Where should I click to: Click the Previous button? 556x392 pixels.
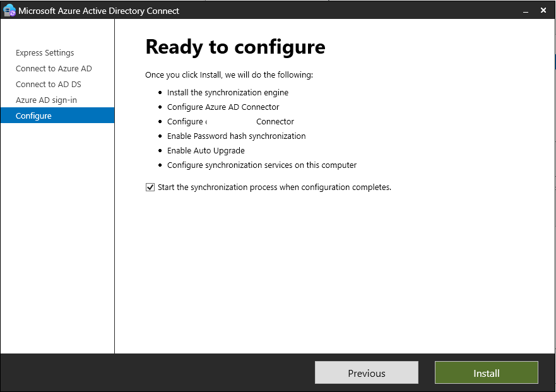(x=366, y=372)
